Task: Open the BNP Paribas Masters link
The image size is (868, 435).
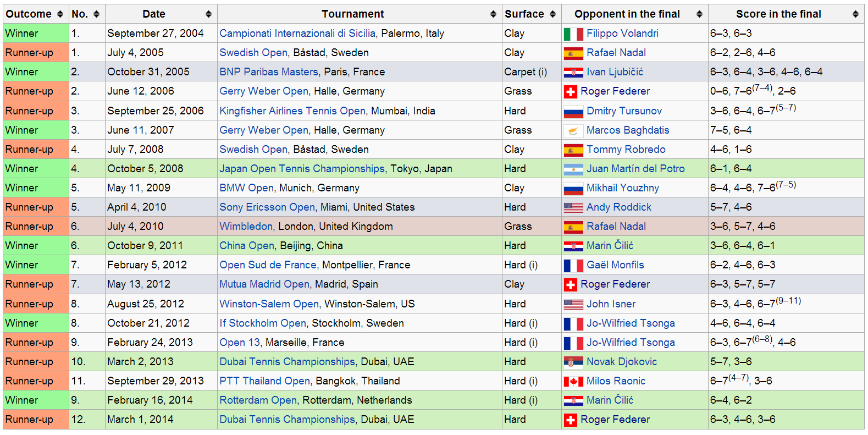Action: pyautogui.click(x=269, y=72)
